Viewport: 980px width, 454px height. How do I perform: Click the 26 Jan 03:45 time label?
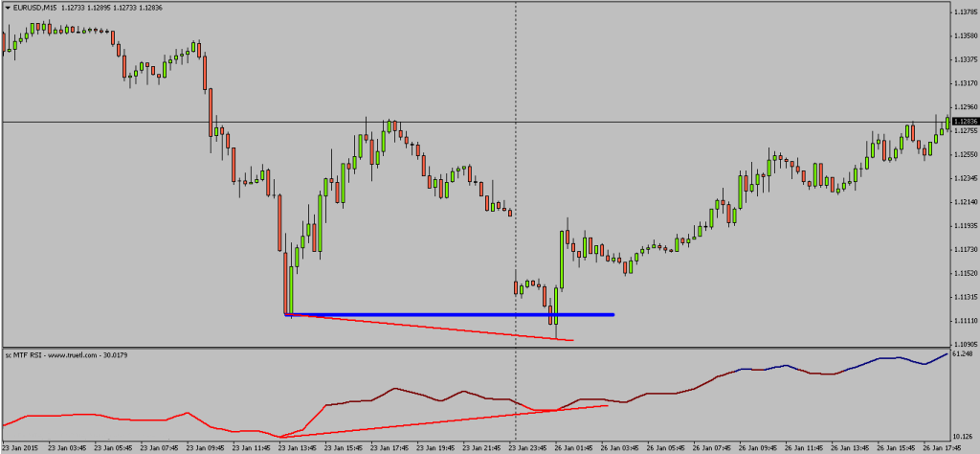(x=622, y=448)
